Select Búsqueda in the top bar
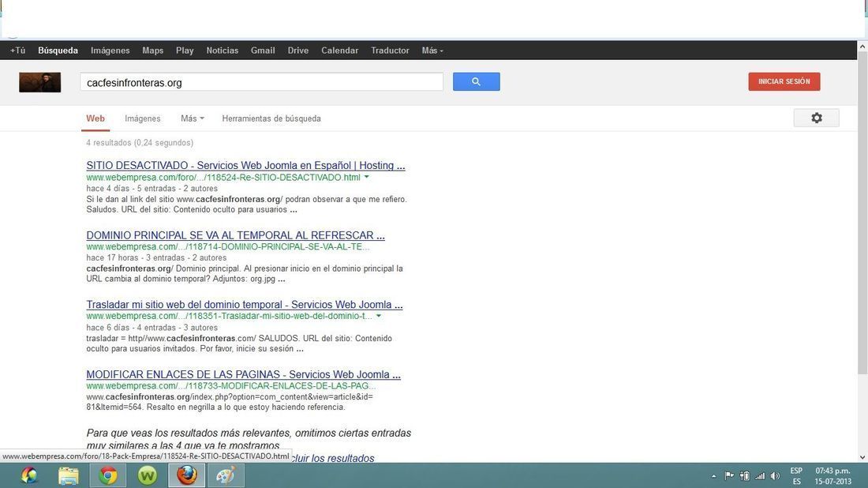This screenshot has width=868, height=488. pos(58,51)
